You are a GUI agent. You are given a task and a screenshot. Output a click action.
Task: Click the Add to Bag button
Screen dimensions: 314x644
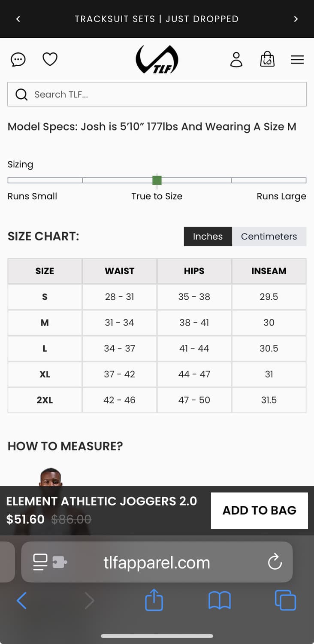[259, 510]
